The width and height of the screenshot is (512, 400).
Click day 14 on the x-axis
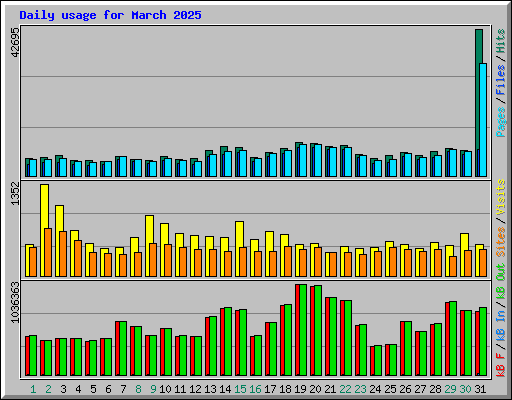pyautogui.click(x=225, y=389)
